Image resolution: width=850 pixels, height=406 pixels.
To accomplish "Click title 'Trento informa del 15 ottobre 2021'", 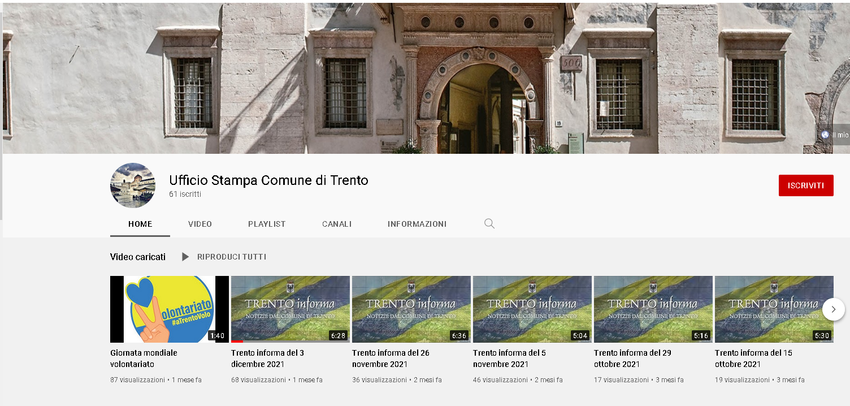I will click(754, 358).
